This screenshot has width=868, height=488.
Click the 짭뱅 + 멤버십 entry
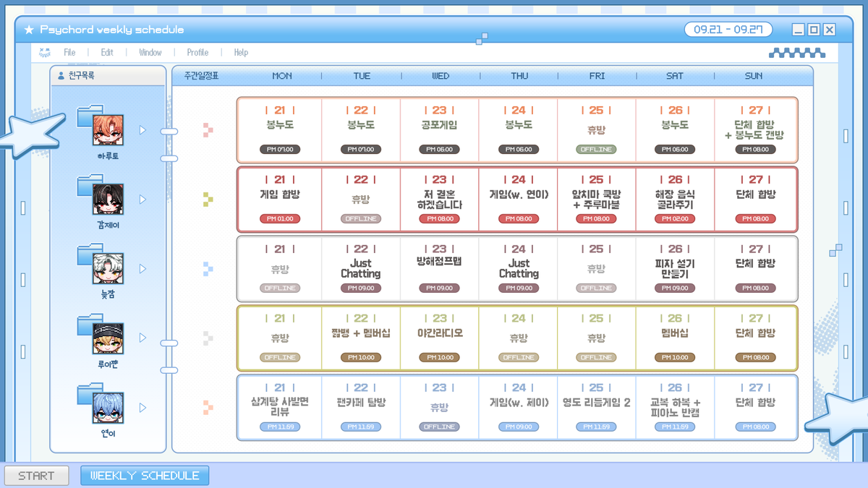(361, 338)
